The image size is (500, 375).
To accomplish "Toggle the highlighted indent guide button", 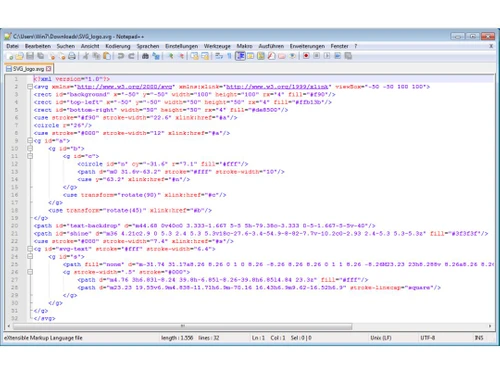I will coord(240,56).
